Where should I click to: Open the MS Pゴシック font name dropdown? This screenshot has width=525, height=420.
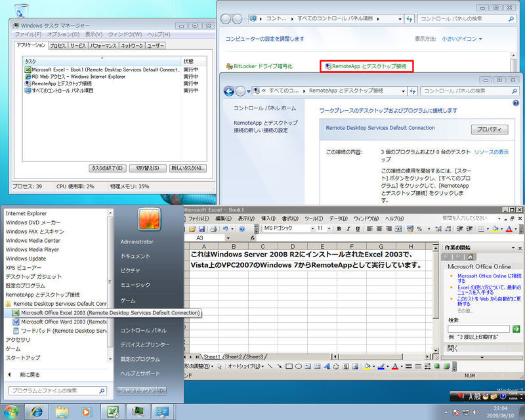coord(312,229)
